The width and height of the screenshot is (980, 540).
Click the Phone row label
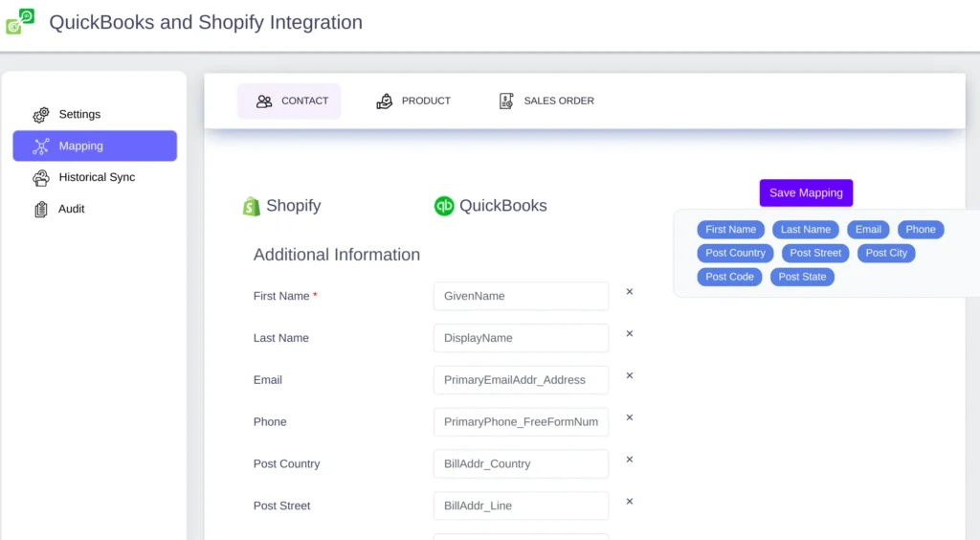[x=270, y=422]
